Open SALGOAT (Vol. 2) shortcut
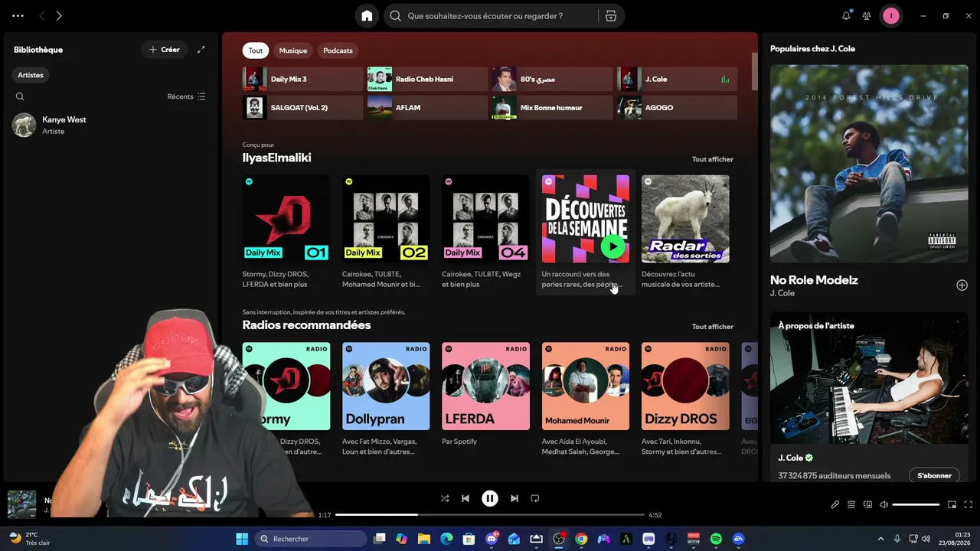 [x=303, y=108]
